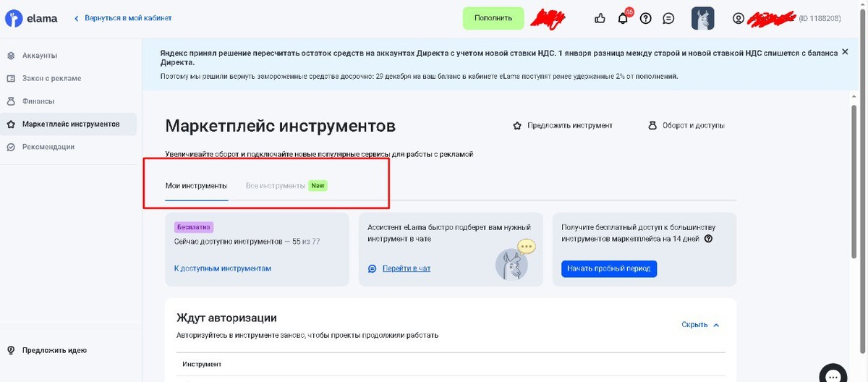Click the Ждут авторизации heading
Viewport: 868px width, 382px height.
(x=226, y=318)
